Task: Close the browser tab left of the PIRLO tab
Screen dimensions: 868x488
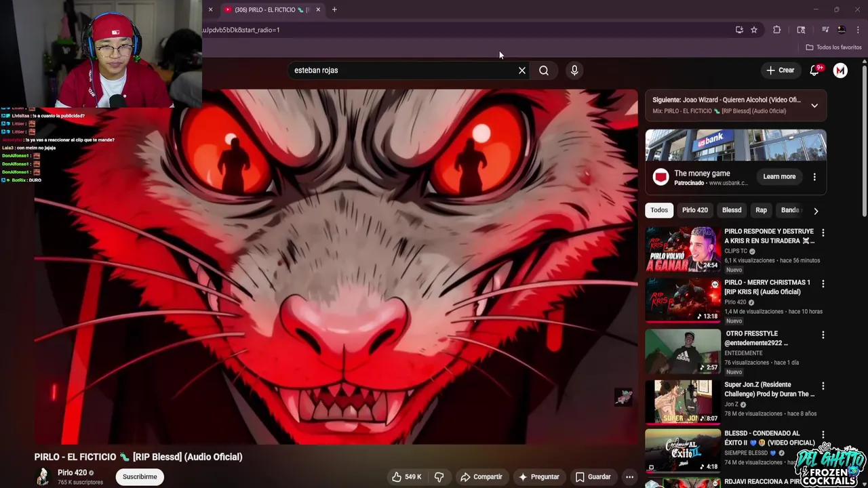Action: (x=210, y=9)
